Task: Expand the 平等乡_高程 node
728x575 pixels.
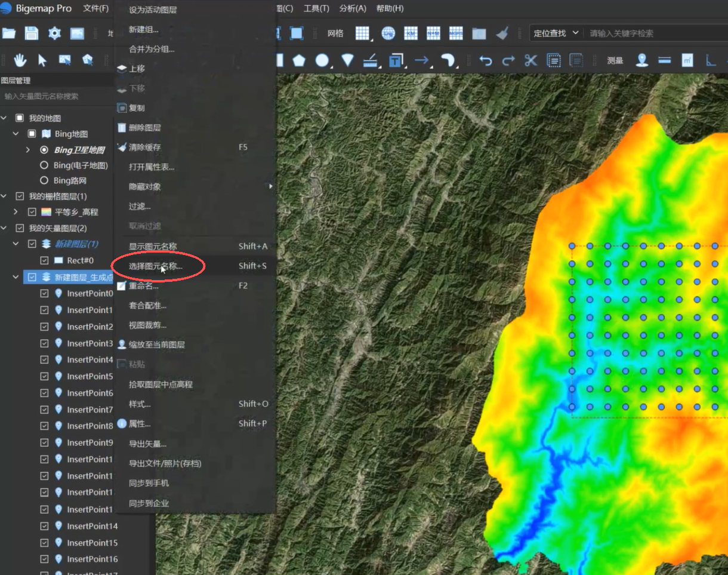Action: [x=16, y=212]
